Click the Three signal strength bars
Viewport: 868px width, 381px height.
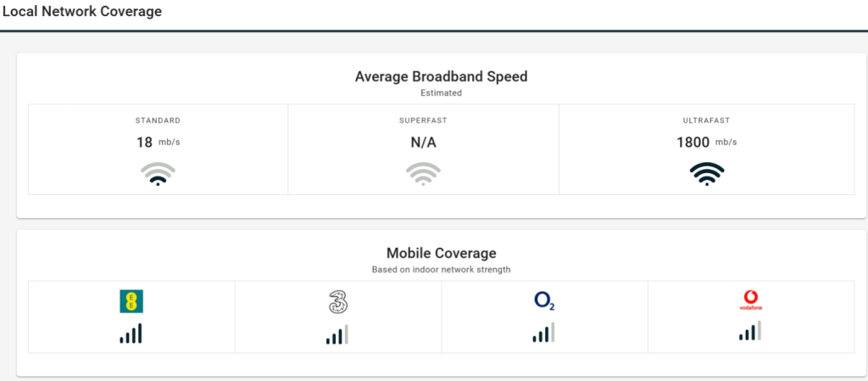click(337, 334)
